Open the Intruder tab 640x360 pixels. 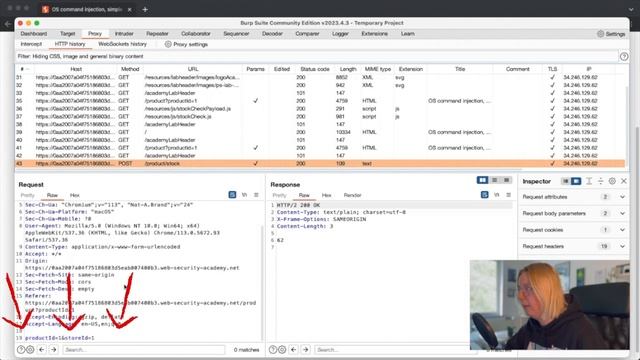pos(124,34)
